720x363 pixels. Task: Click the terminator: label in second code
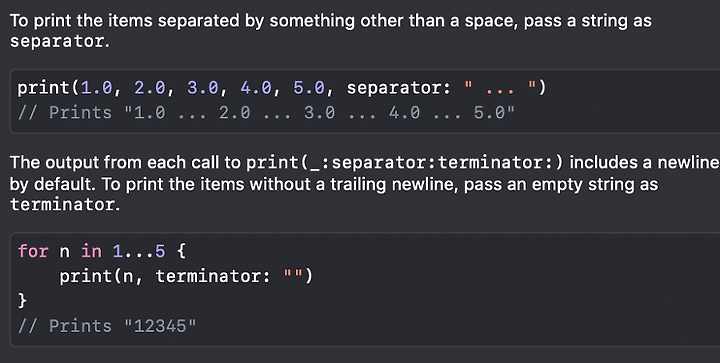click(x=213, y=276)
